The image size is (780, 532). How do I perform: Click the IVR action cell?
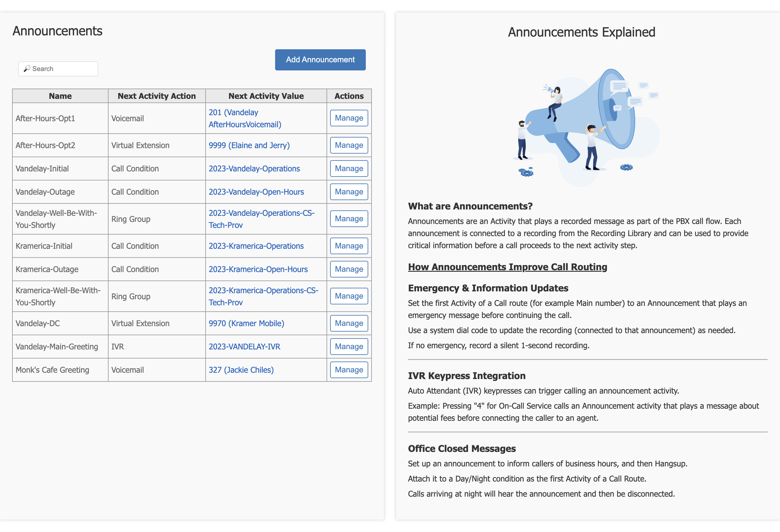point(157,346)
